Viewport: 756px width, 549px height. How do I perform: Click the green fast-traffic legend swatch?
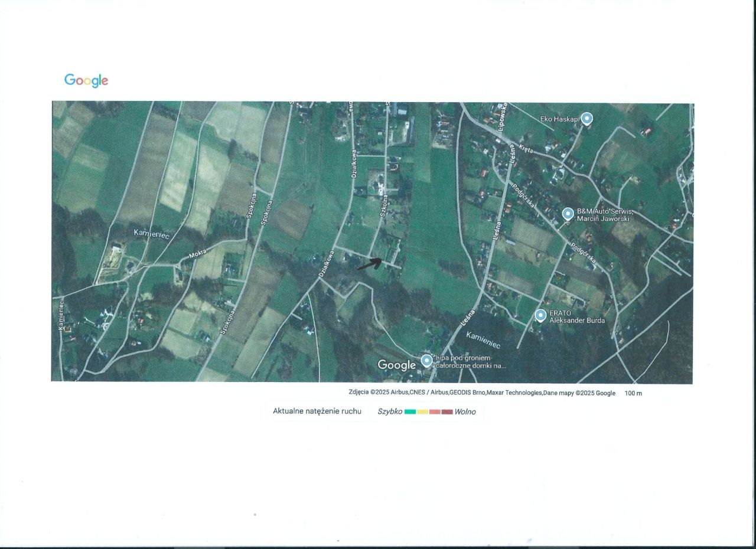[410, 412]
